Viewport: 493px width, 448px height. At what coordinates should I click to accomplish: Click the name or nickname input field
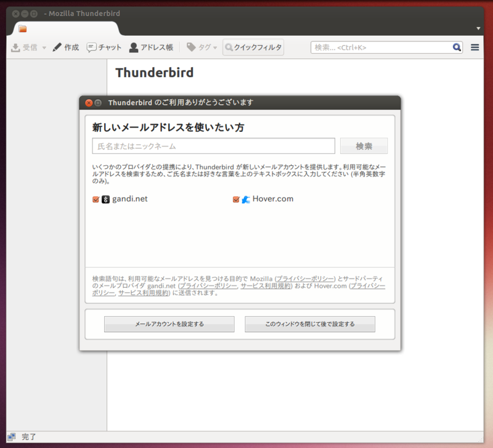click(213, 146)
